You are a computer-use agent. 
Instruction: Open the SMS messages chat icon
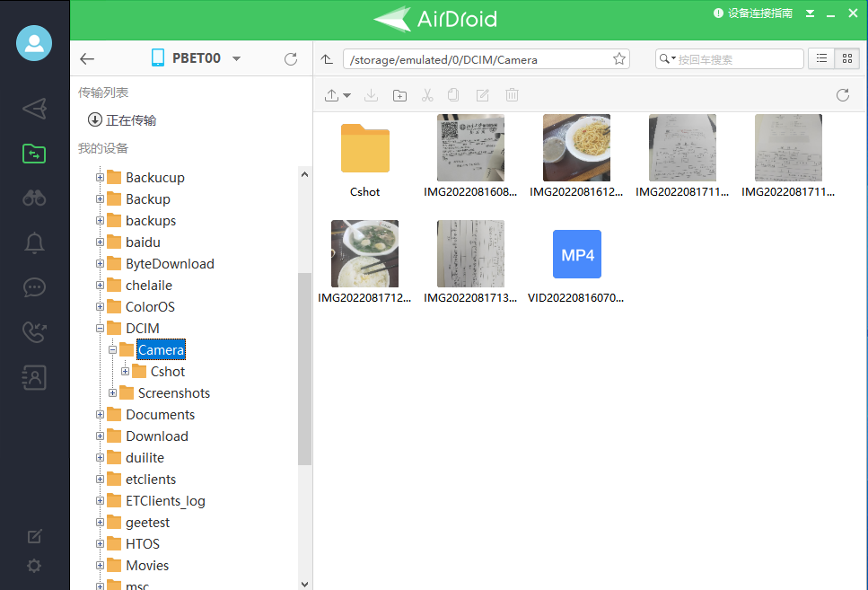point(34,287)
